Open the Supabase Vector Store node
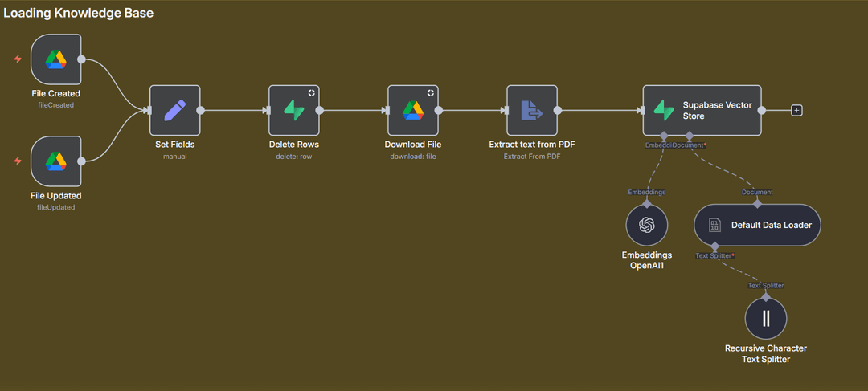The width and height of the screenshot is (868, 391). coord(702,111)
